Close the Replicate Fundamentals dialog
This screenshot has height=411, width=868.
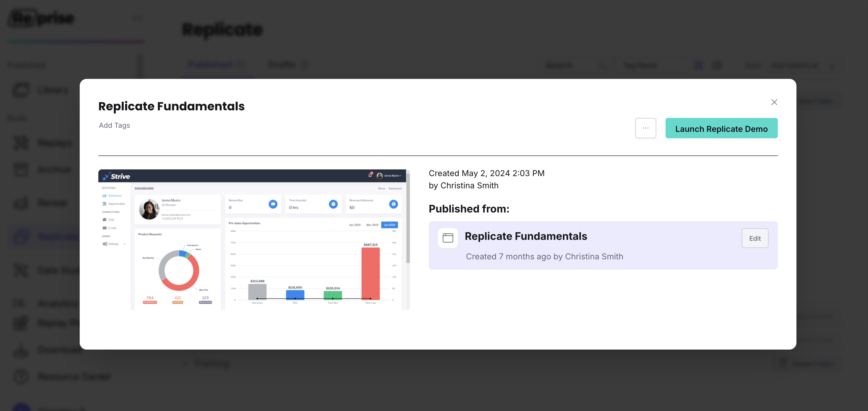(774, 102)
